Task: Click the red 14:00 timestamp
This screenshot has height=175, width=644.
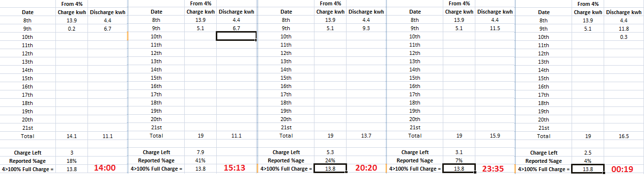Action: 104,168
